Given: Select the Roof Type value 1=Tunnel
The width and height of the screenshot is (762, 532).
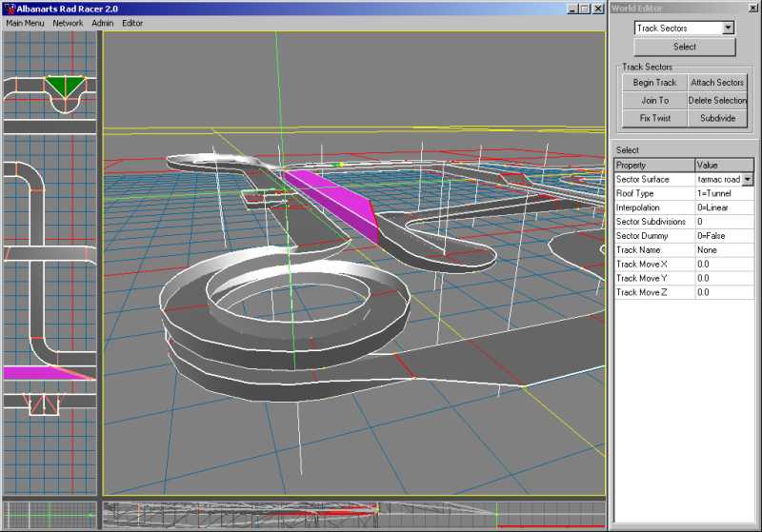Looking at the screenshot, I should click(724, 194).
